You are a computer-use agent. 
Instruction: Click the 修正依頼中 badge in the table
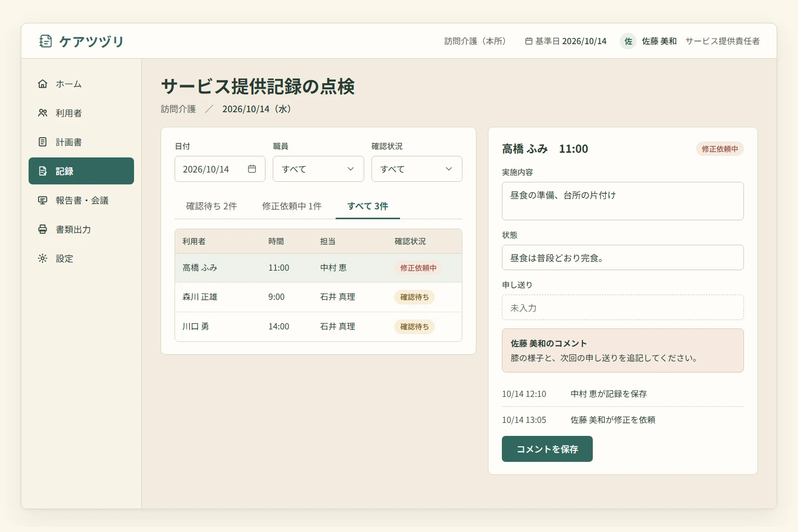point(418,268)
